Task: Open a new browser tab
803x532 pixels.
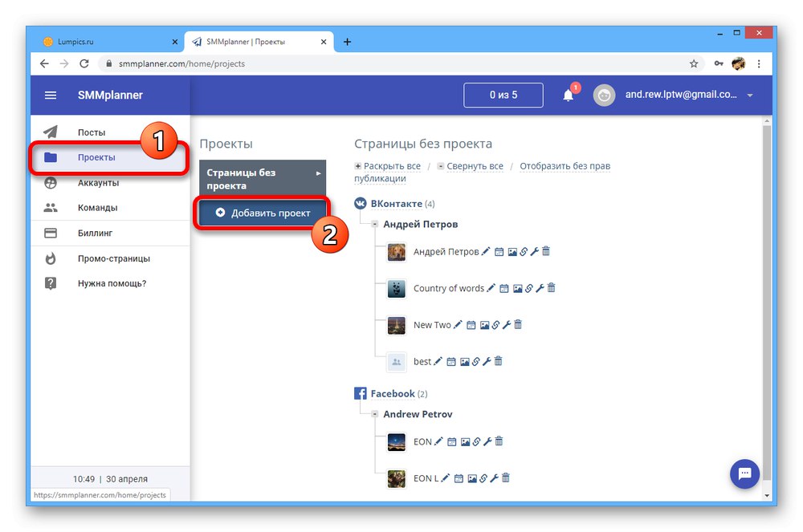Action: [x=347, y=42]
